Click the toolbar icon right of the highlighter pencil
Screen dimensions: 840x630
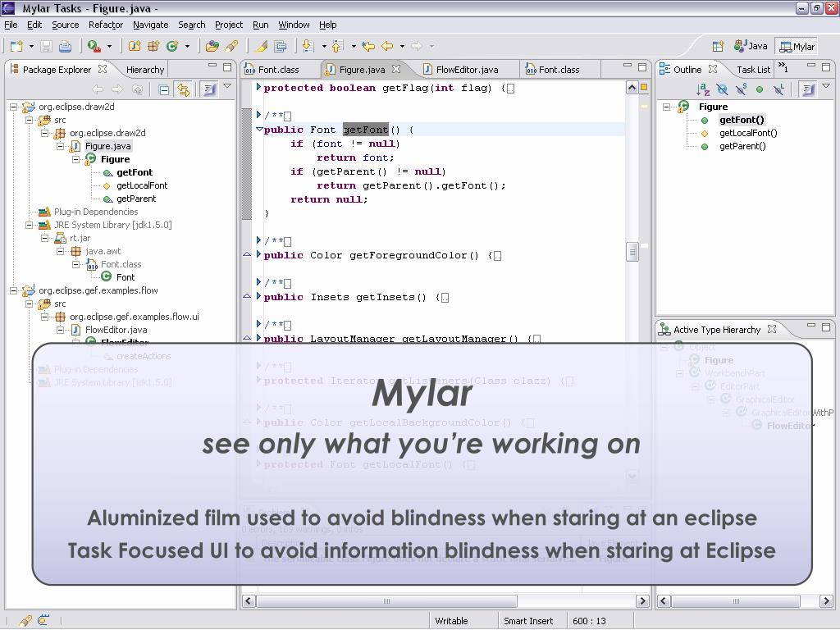281,47
